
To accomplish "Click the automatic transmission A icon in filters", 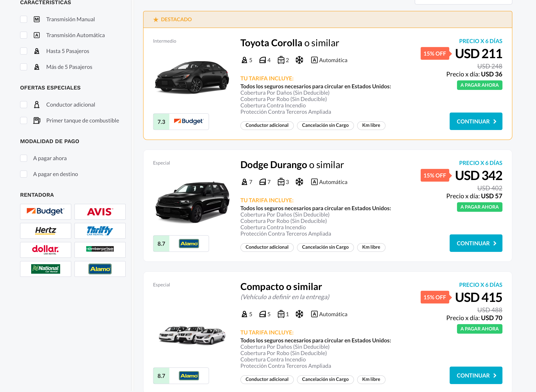I will point(37,35).
